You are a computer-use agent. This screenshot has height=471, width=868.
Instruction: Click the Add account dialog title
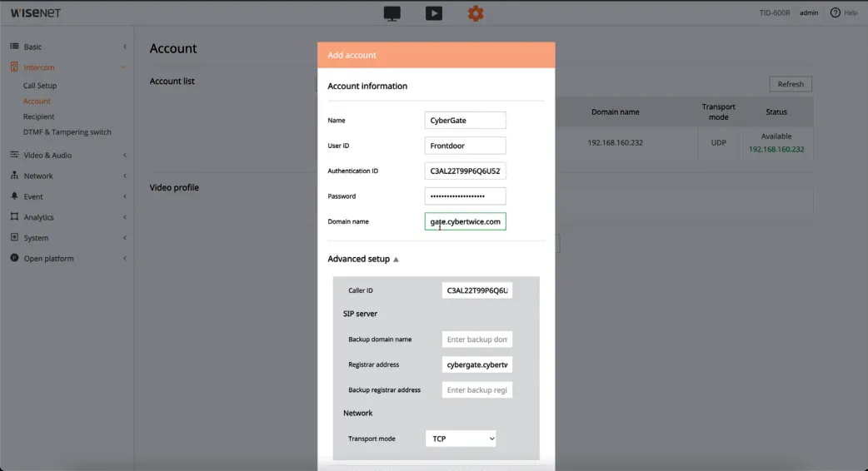tap(352, 55)
